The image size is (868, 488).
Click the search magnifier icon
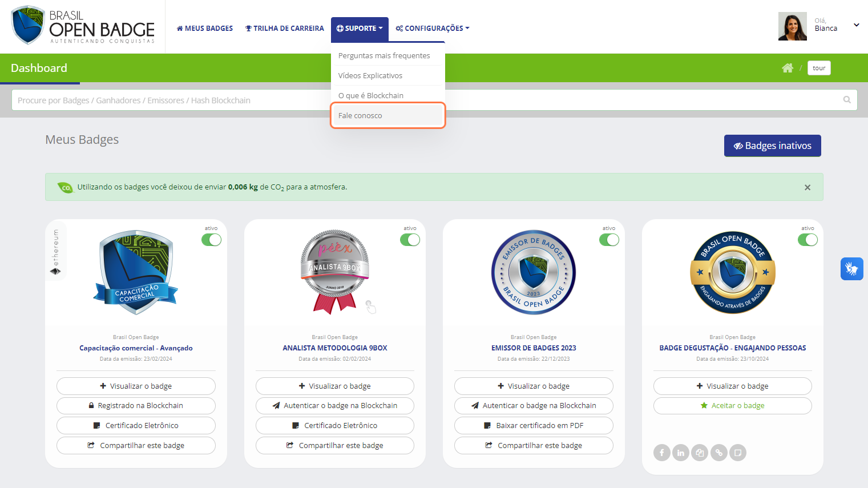[847, 100]
